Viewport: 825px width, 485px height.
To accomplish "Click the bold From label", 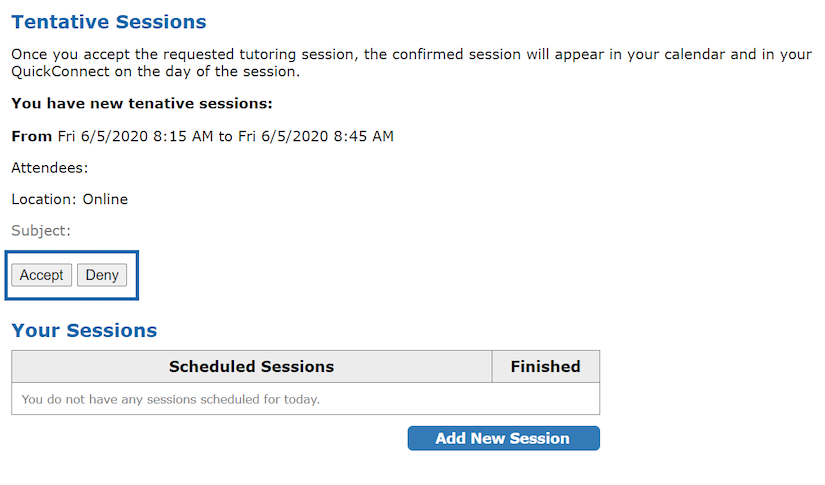I will coord(31,136).
